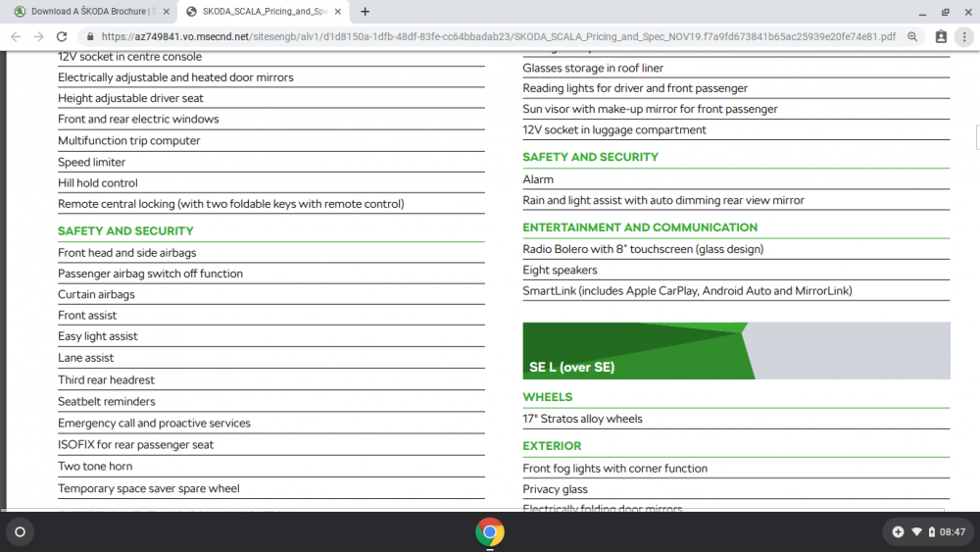This screenshot has height=552, width=980.
Task: Click the right-side scrollbar handle
Action: (977, 137)
